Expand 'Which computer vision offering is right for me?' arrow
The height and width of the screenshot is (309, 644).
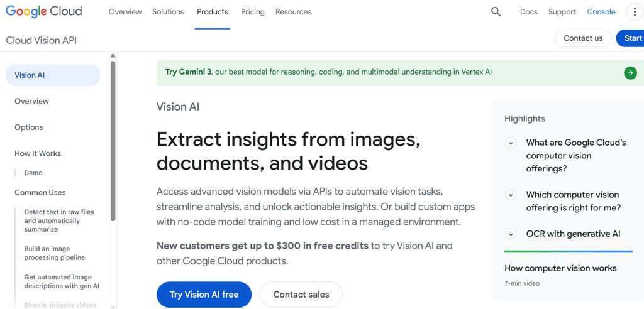coord(511,195)
